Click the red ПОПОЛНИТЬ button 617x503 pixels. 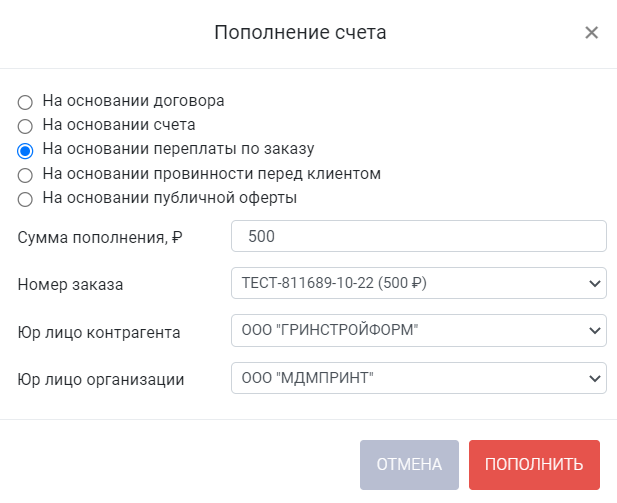[x=534, y=465]
